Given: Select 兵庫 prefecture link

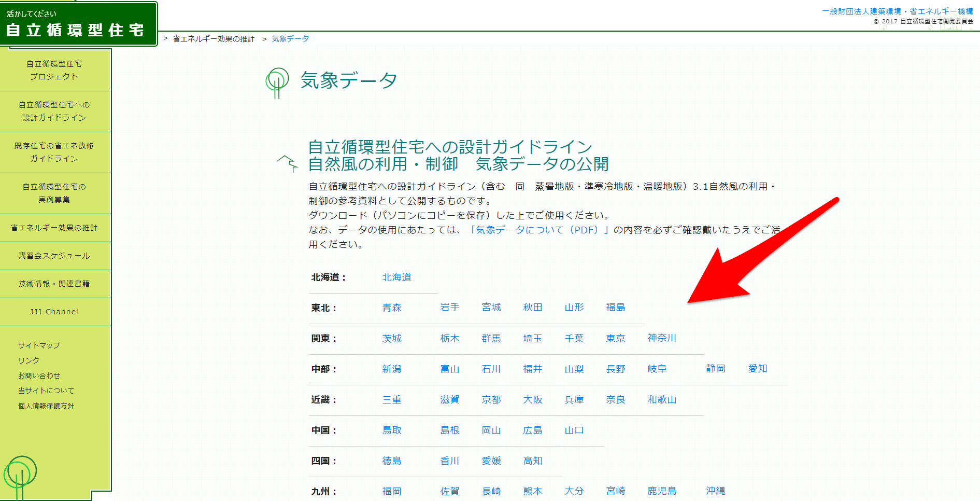Looking at the screenshot, I should [x=574, y=399].
